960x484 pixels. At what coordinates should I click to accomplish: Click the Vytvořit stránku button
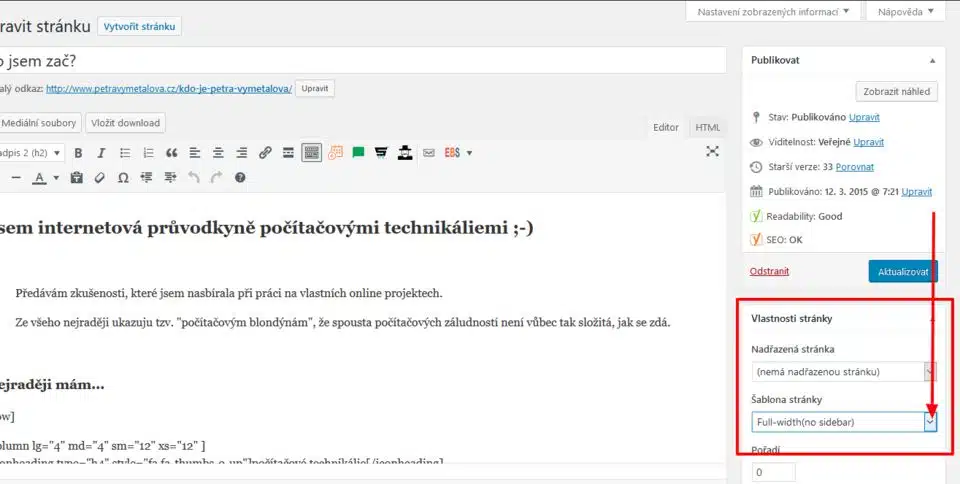tap(140, 26)
